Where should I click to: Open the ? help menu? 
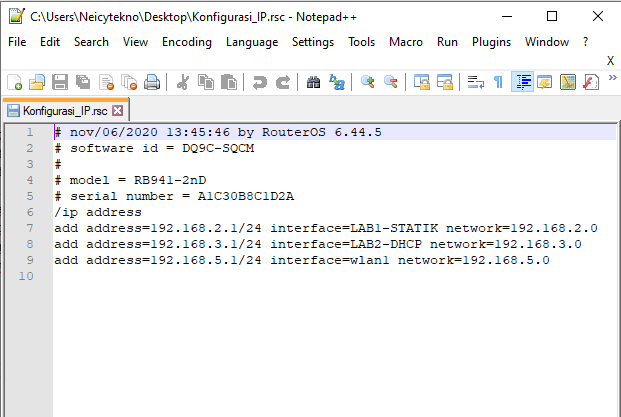click(585, 42)
